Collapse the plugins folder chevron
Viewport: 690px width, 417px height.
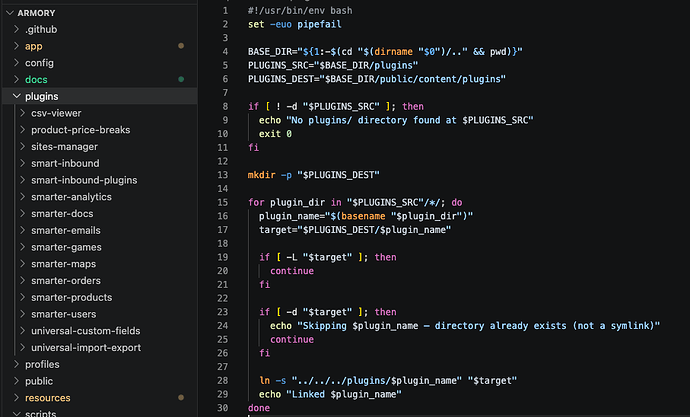coord(17,96)
